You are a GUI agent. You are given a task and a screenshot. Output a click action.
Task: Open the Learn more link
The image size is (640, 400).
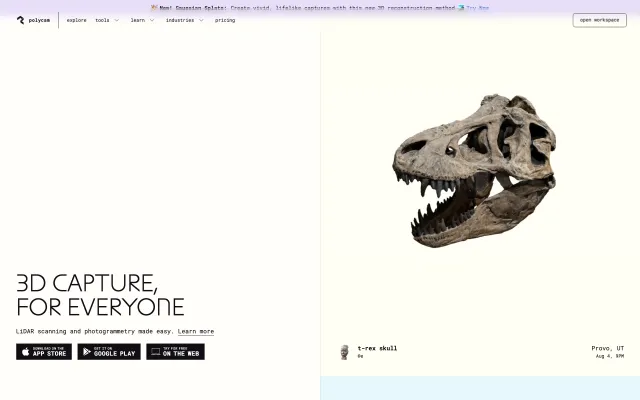tap(196, 331)
